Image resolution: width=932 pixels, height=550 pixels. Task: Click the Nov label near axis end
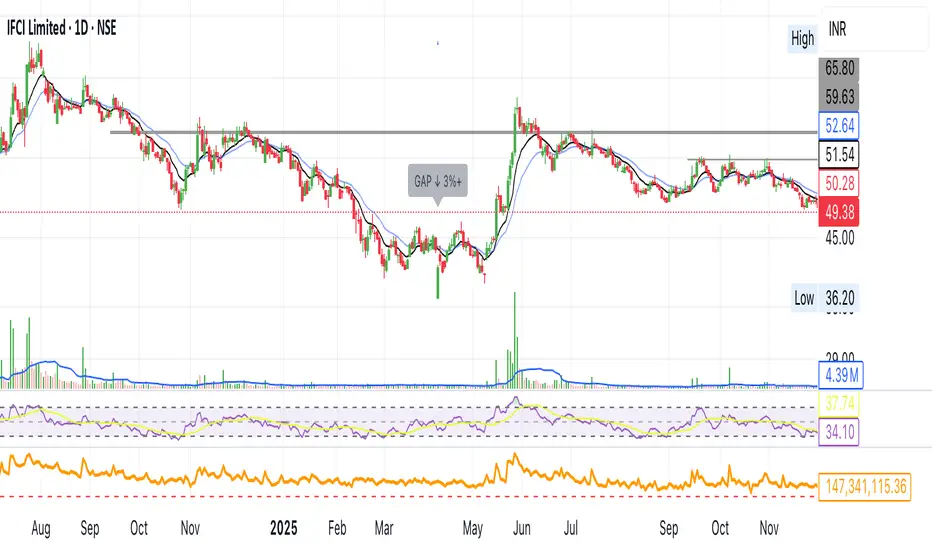point(769,528)
